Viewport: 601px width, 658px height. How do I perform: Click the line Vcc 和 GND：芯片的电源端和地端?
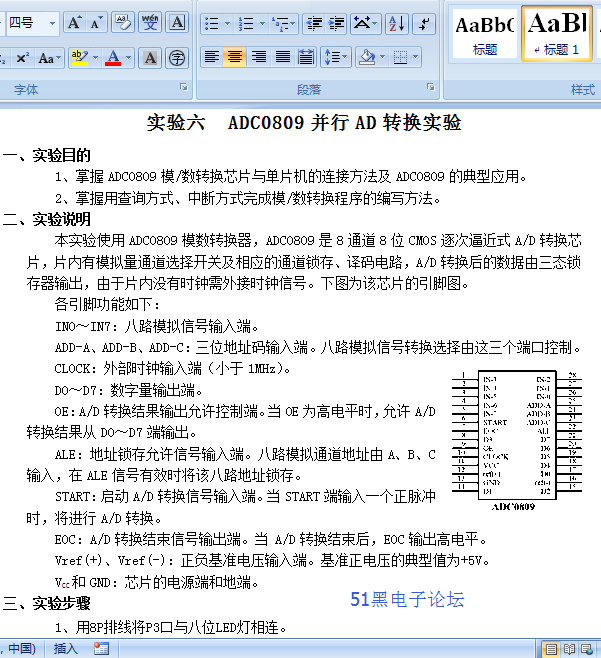(x=157, y=582)
